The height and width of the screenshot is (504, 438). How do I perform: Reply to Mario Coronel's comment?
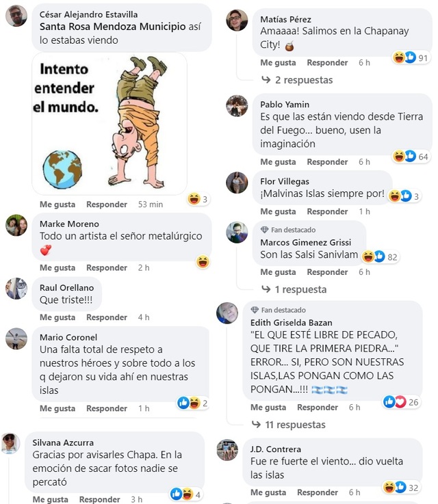tap(107, 408)
